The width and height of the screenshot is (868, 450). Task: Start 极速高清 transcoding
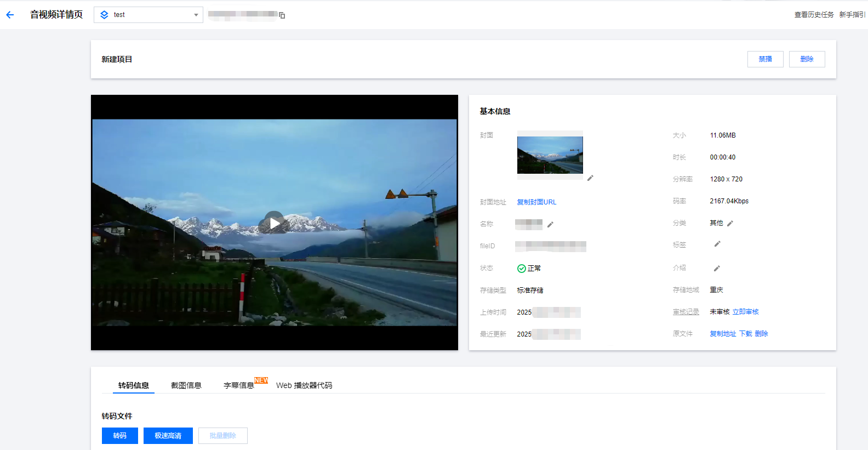tap(168, 436)
